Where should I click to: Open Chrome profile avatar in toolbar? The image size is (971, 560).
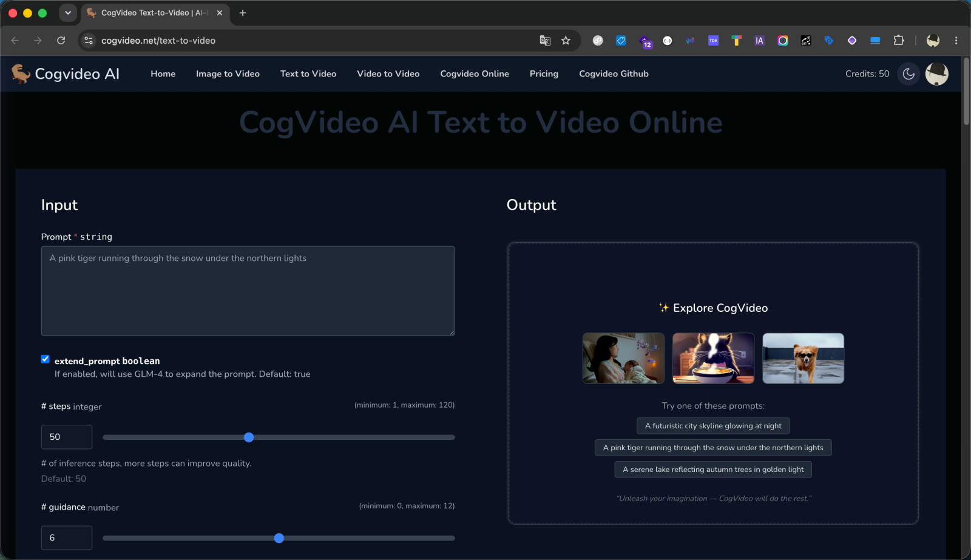[933, 41]
